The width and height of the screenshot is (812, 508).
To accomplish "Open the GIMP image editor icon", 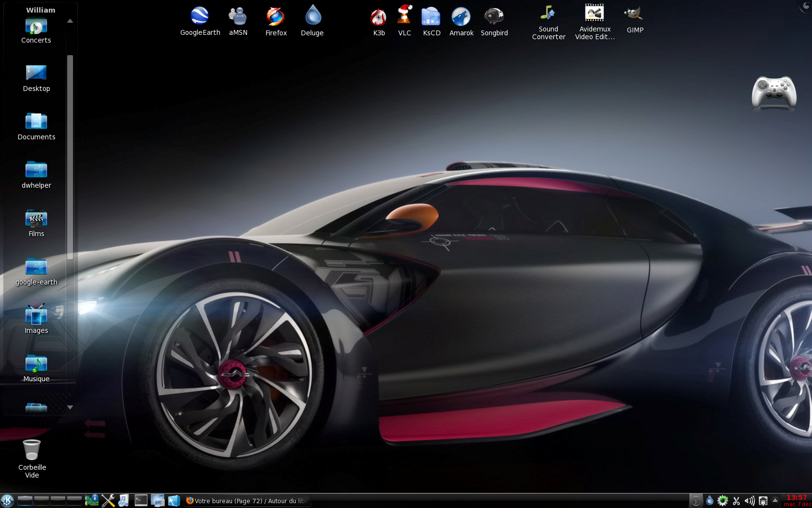I will (x=634, y=15).
